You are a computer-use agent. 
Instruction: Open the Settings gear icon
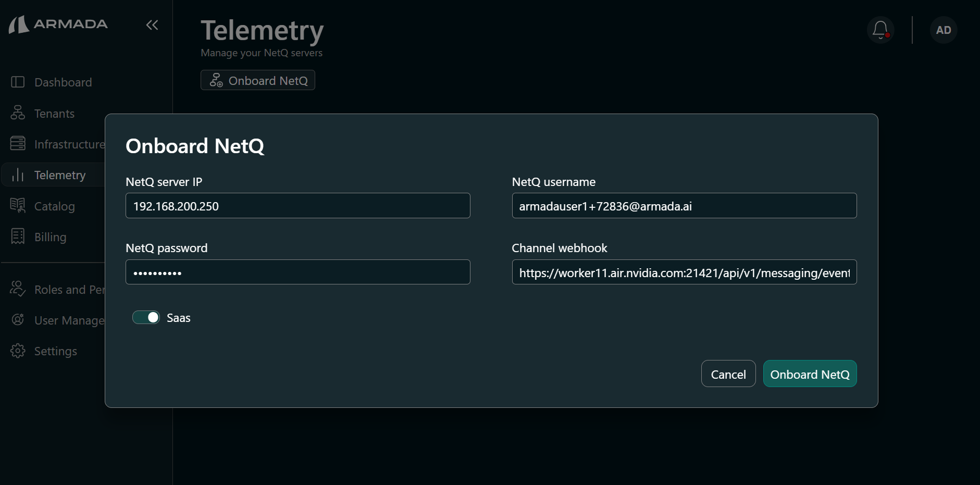[18, 351]
